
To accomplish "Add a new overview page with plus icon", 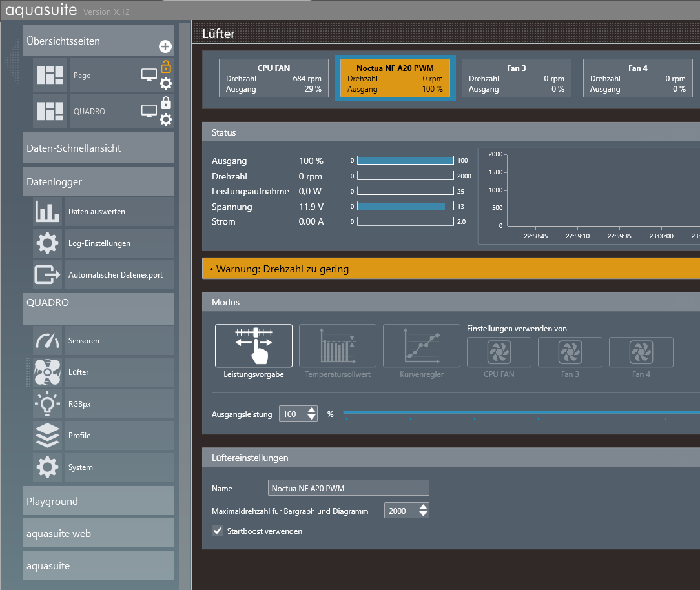I will coord(165,46).
